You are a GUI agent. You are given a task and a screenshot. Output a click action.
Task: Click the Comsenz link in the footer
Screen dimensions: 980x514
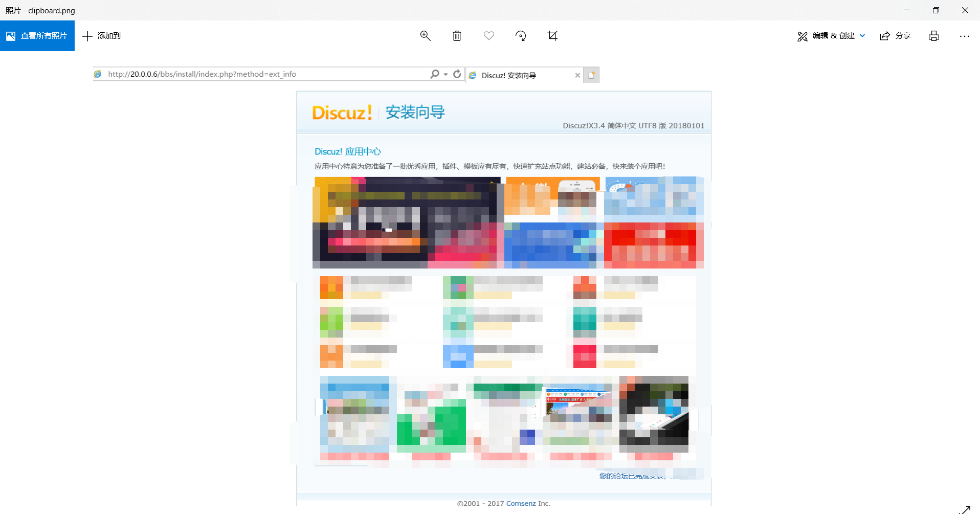click(x=521, y=503)
